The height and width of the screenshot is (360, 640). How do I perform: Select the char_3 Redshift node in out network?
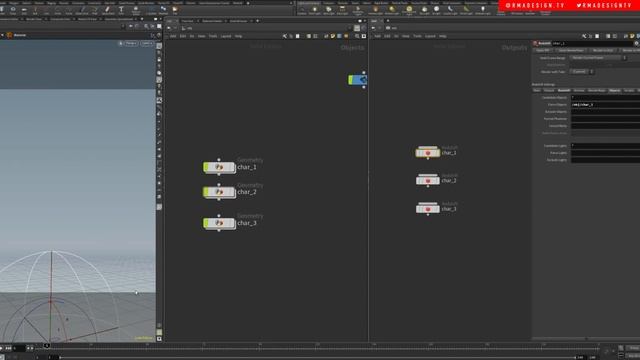tap(428, 209)
